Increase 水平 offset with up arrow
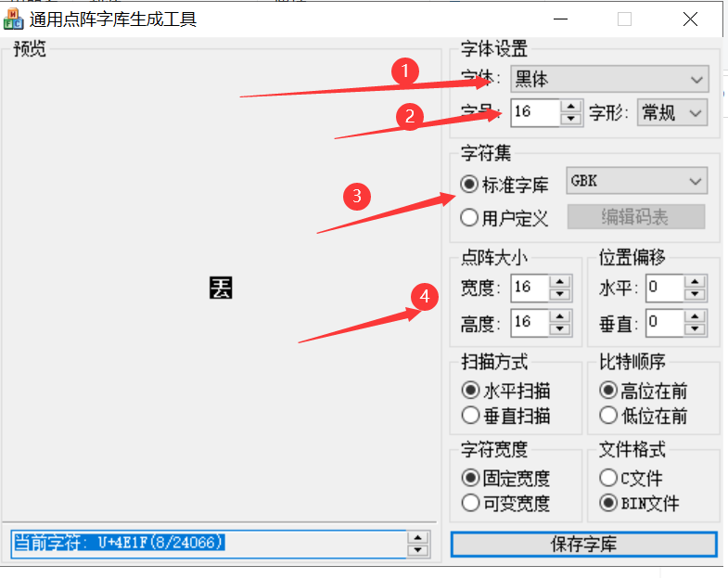Screen dimensions: 728x578 695,282
